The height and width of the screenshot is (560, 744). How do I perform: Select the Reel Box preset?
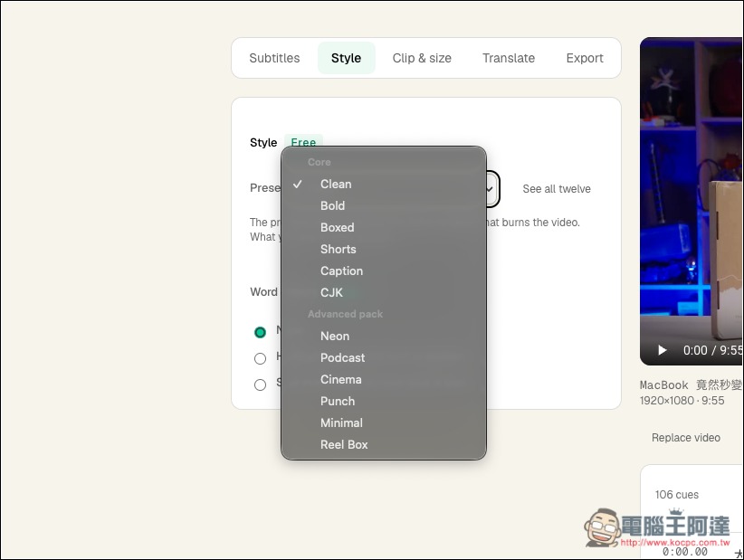tap(384, 445)
